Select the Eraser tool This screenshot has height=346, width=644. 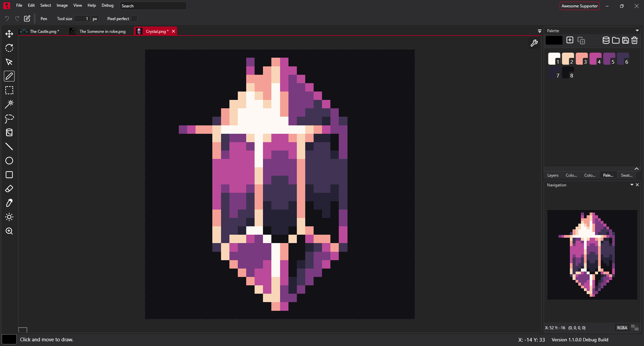(9, 189)
